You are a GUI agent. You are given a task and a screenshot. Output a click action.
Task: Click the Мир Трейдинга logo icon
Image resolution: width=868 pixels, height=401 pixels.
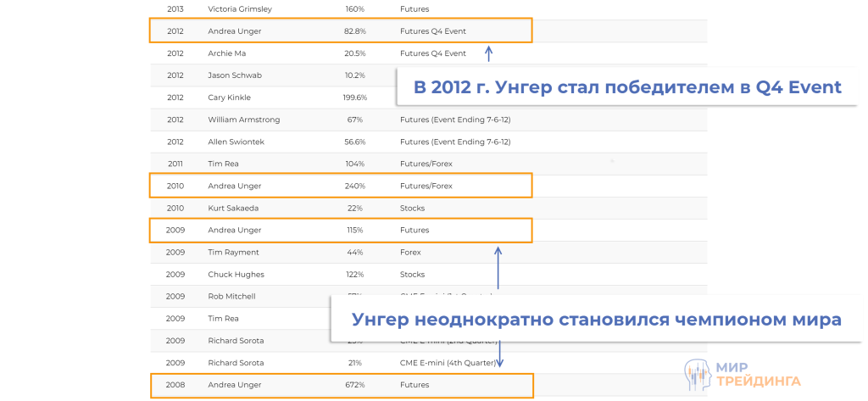(x=698, y=374)
